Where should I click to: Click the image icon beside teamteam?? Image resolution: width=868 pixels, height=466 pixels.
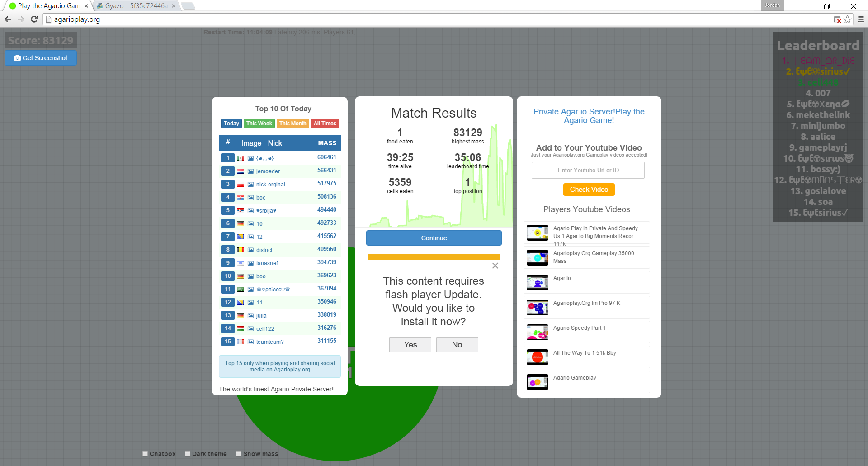(x=250, y=342)
